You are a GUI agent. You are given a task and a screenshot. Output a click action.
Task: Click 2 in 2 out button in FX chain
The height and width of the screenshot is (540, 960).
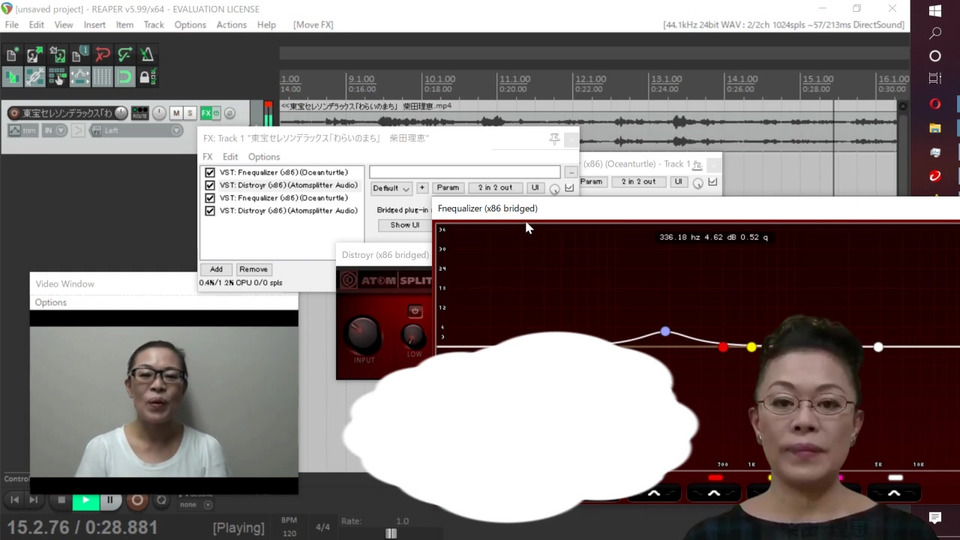pyautogui.click(x=495, y=188)
